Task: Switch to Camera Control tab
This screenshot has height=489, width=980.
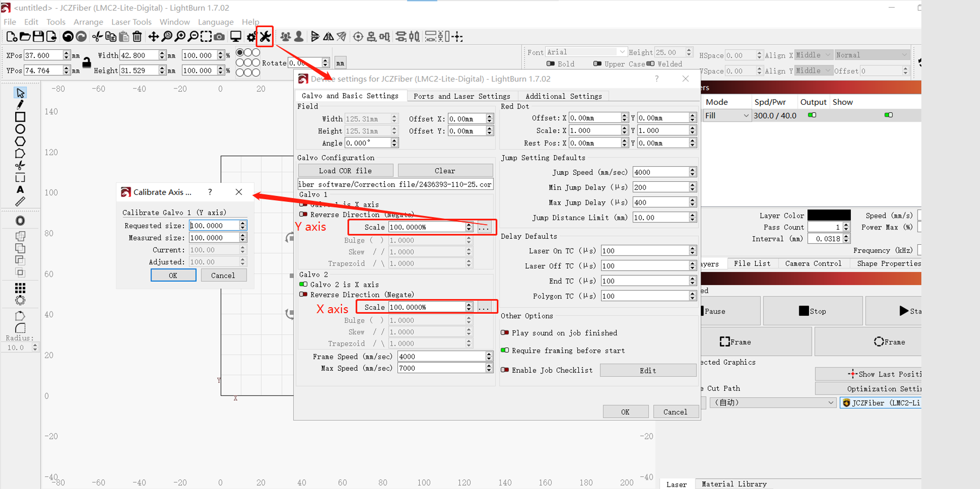Action: point(813,264)
